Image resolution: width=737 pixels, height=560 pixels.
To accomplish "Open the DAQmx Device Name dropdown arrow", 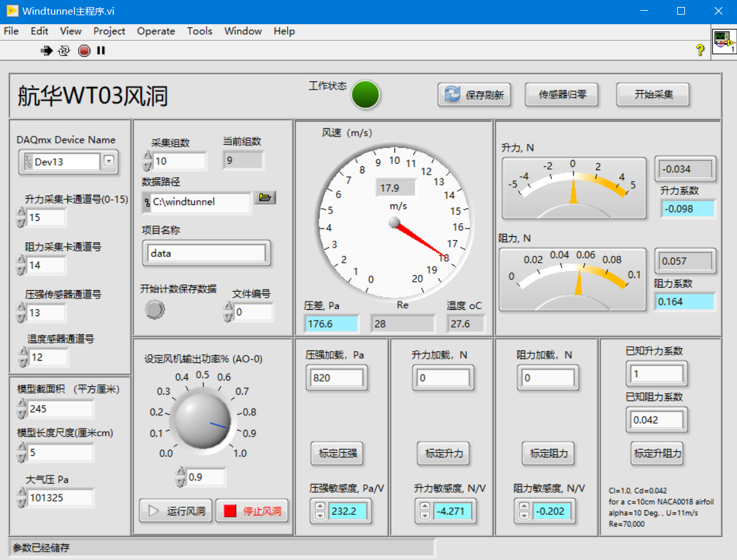I will pyautogui.click(x=109, y=161).
